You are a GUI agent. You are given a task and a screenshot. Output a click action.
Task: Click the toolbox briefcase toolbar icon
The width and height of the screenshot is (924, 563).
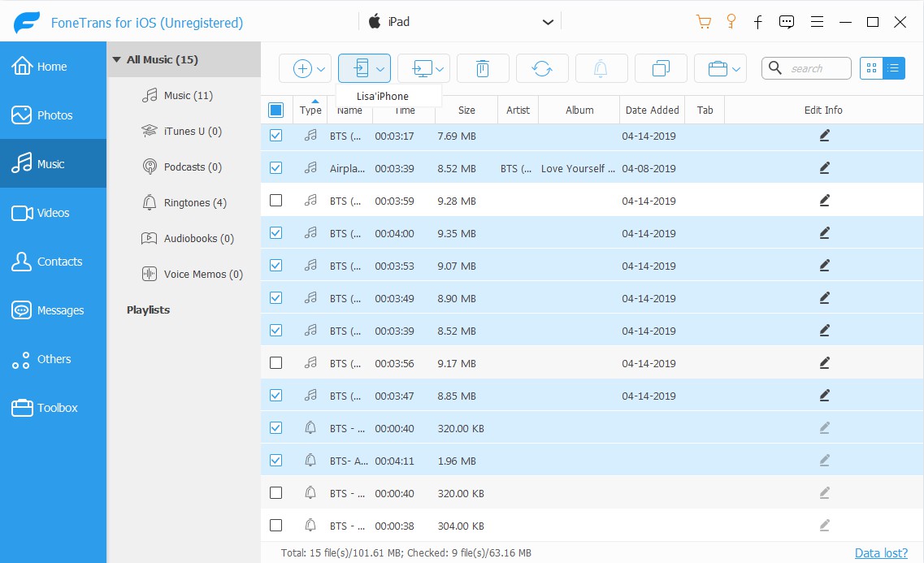[x=717, y=69]
